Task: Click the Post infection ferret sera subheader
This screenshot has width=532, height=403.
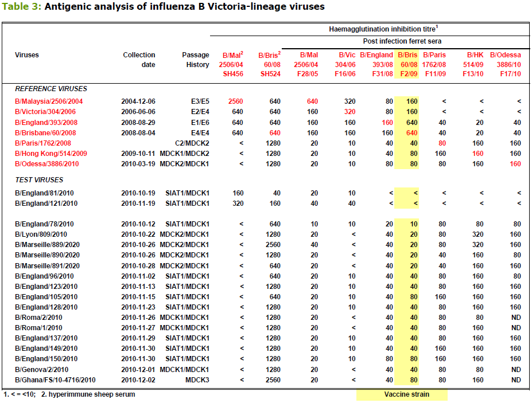Action: click(403, 41)
